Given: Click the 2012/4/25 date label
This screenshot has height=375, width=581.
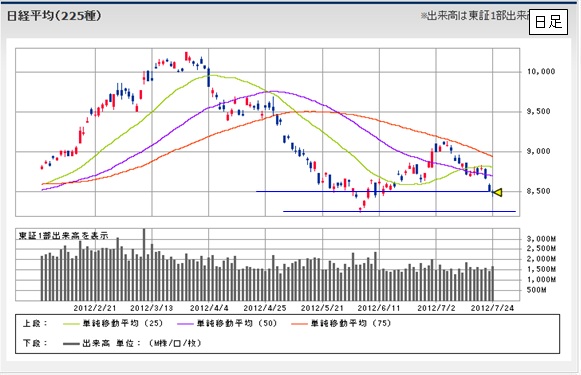Looking at the screenshot, I should pyautogui.click(x=265, y=308).
